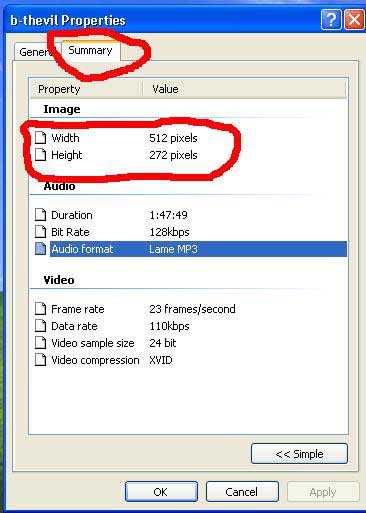Switch to the General tab

[x=37, y=52]
